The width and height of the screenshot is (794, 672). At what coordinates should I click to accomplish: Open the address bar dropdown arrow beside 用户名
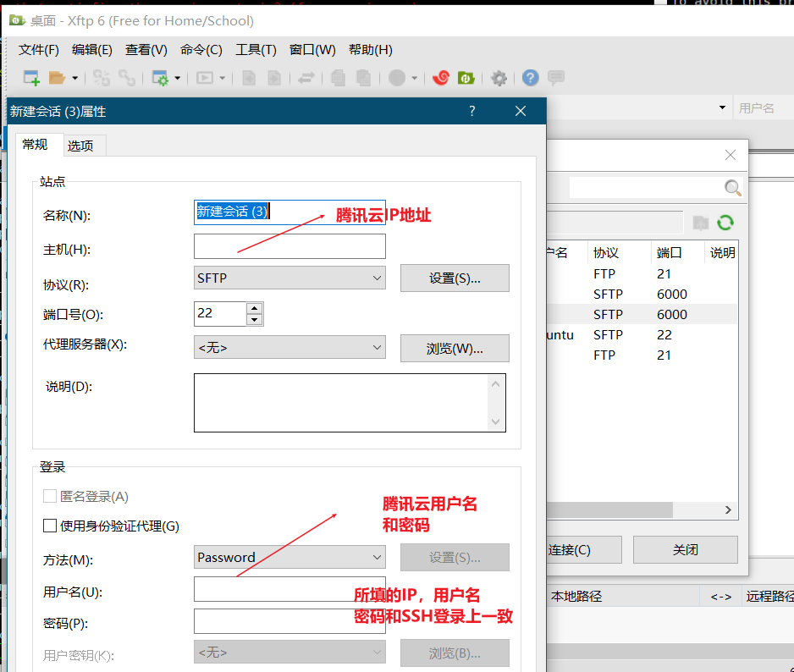coord(722,107)
